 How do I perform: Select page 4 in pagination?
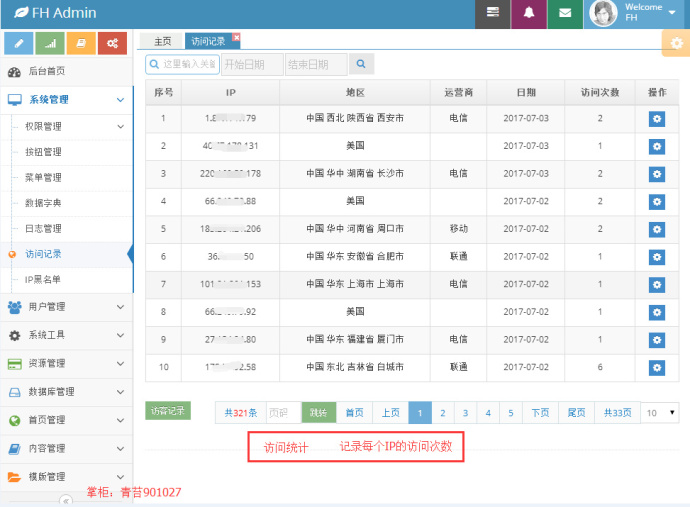point(488,413)
